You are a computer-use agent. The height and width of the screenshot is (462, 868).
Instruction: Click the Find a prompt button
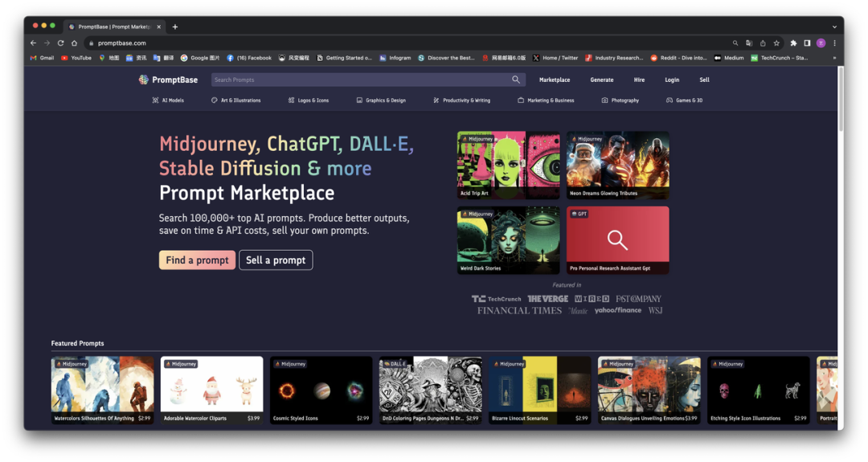click(x=197, y=260)
